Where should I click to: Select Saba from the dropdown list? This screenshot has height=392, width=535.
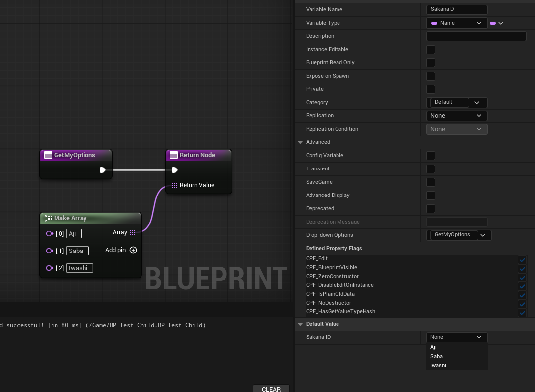click(436, 356)
